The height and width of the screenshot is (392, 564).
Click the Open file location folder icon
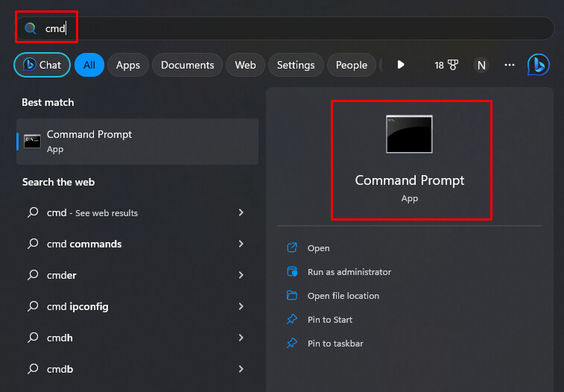pos(292,296)
